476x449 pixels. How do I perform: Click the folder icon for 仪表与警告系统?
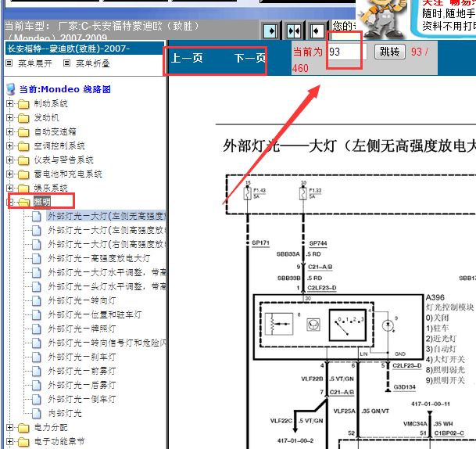click(23, 160)
